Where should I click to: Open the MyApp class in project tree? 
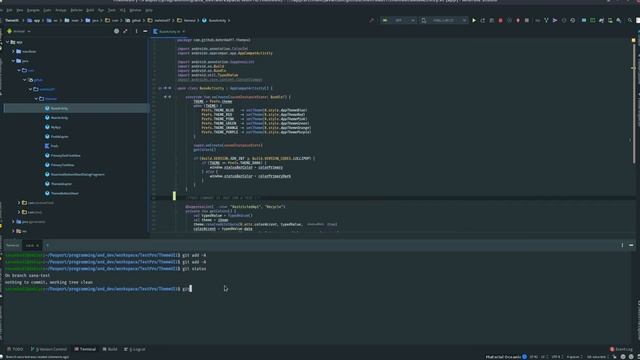pos(53,127)
